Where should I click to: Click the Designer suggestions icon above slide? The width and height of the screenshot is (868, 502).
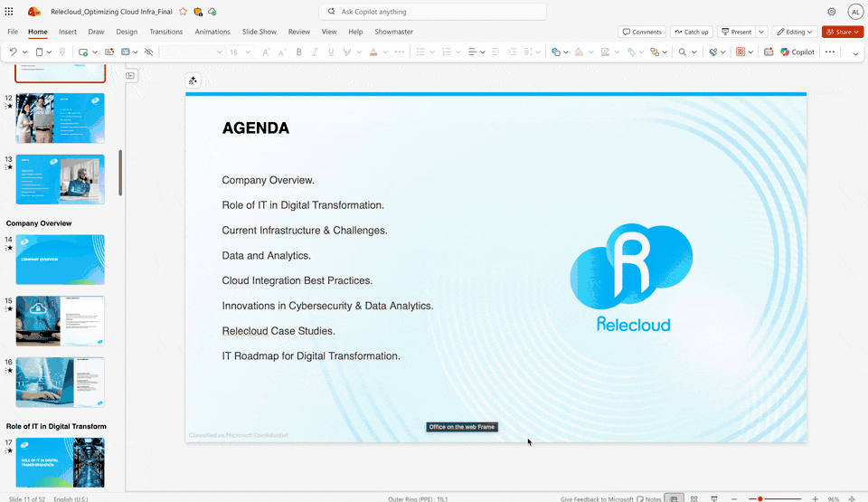click(x=193, y=81)
